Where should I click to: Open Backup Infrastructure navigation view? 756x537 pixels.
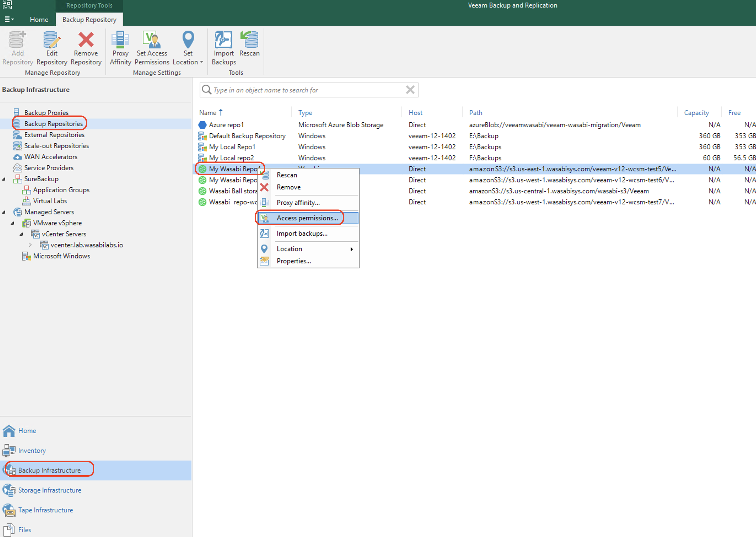[96, 471]
